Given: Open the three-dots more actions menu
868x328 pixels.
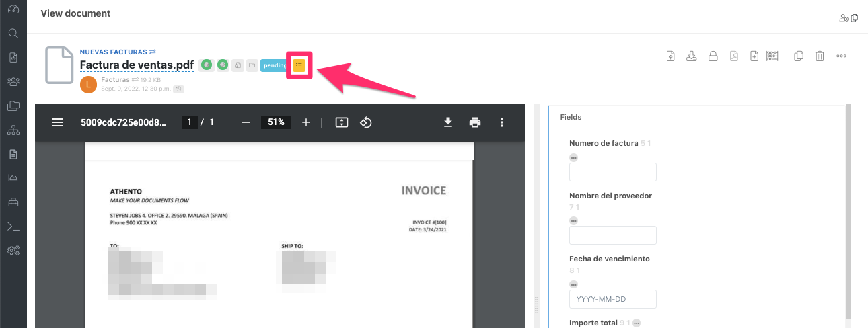Looking at the screenshot, I should [841, 56].
